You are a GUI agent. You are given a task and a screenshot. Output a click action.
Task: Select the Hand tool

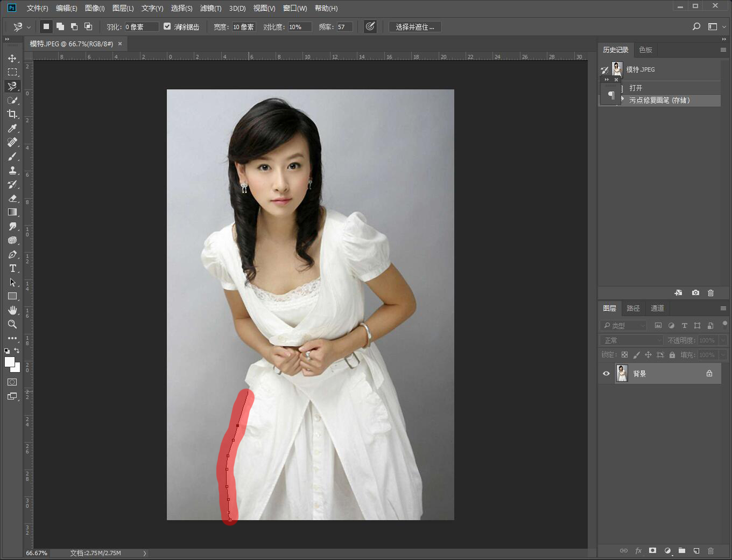coord(12,310)
